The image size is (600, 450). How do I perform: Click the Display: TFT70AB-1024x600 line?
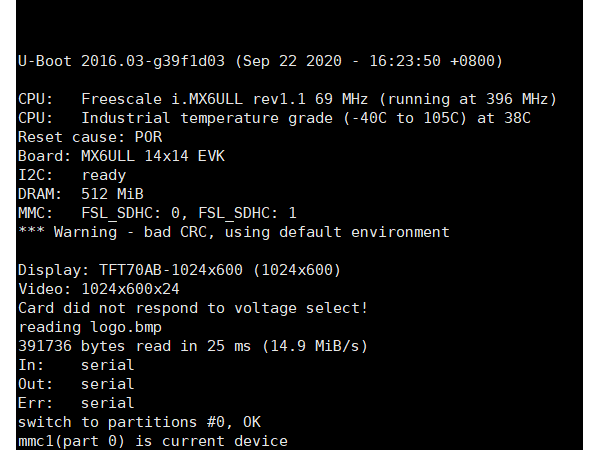180,270
